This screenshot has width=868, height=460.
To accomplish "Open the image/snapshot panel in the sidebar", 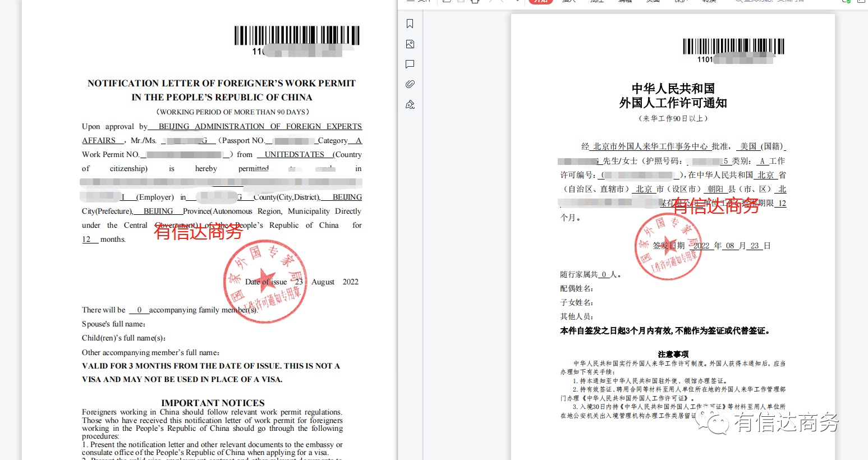I will [x=410, y=44].
